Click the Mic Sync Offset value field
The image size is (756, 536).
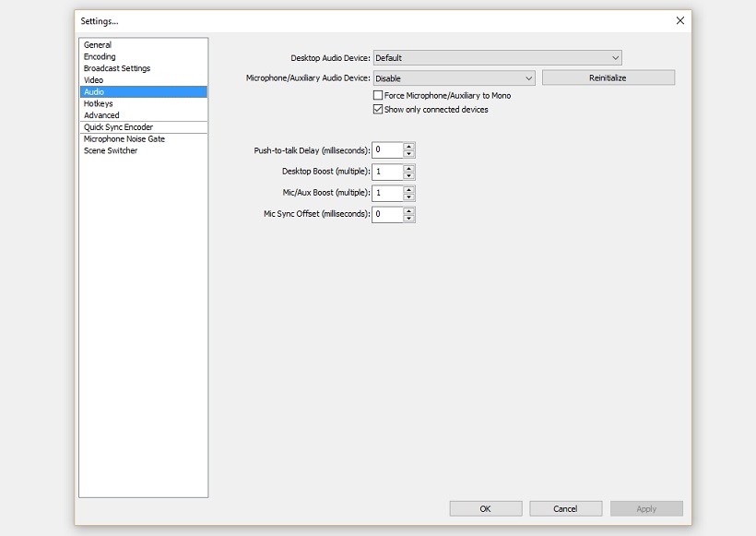387,214
